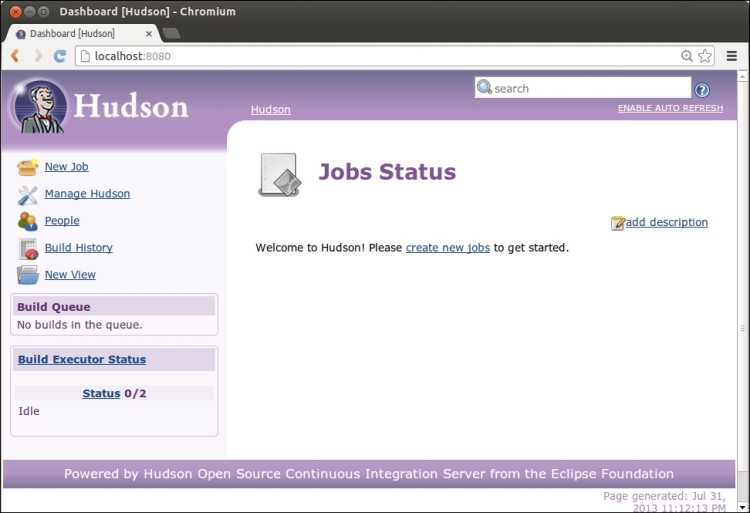Open the New View link
Screen dimensions: 750x513
(x=70, y=274)
